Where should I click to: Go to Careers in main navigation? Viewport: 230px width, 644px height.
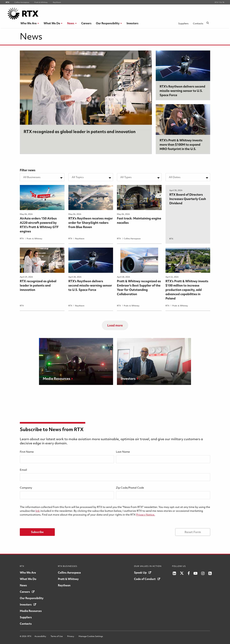click(86, 23)
